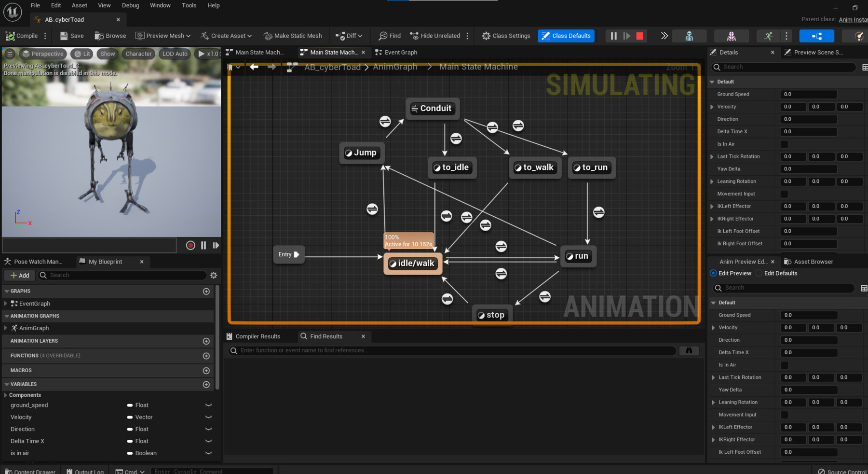This screenshot has width=868, height=474.
Task: Open the Skeleton editor from the toolbar
Action: [690, 36]
